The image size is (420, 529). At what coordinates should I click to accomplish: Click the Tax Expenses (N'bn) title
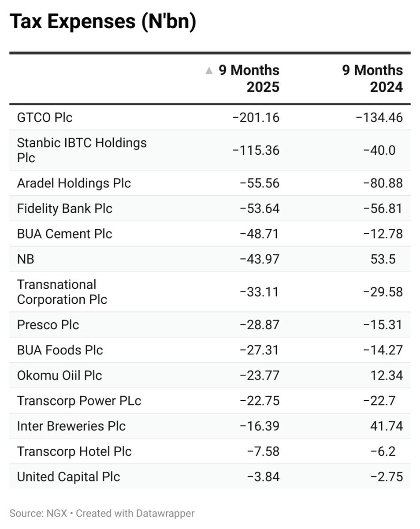pyautogui.click(x=103, y=22)
